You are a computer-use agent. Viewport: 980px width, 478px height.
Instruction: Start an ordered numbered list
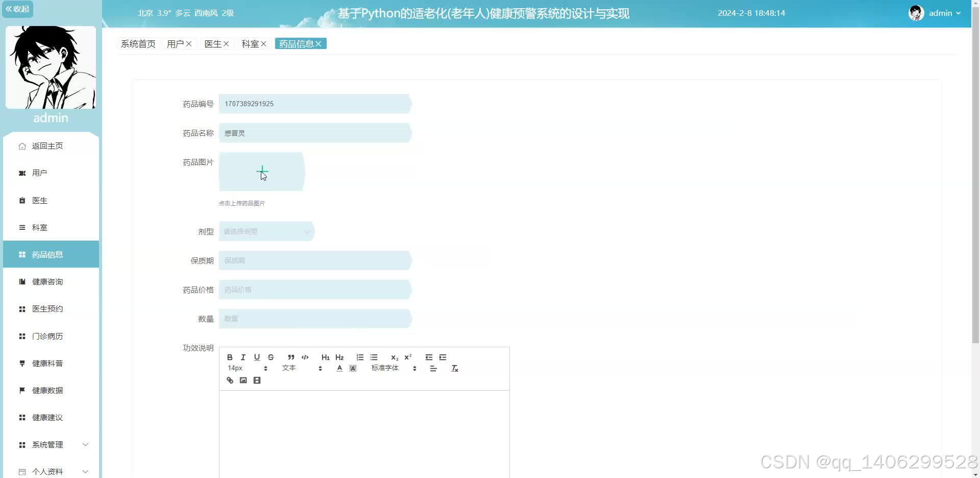(360, 357)
